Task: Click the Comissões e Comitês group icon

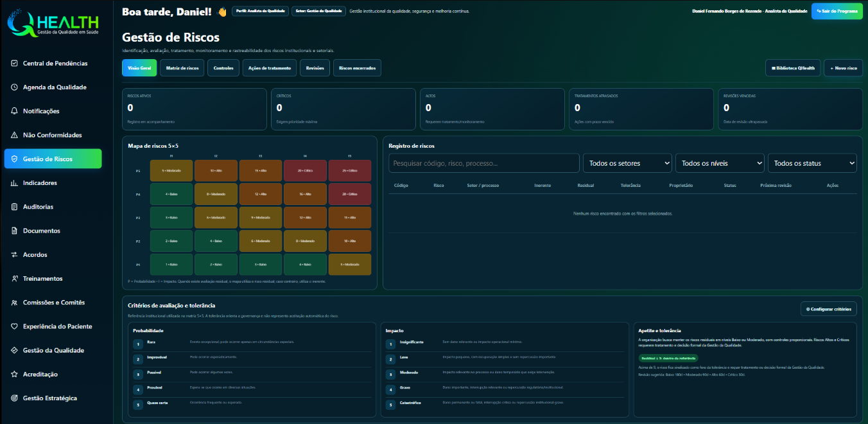Action: 14,303
